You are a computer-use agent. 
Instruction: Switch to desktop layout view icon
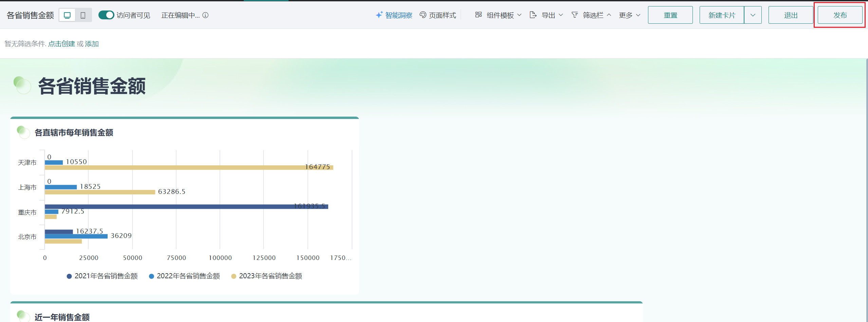(67, 15)
